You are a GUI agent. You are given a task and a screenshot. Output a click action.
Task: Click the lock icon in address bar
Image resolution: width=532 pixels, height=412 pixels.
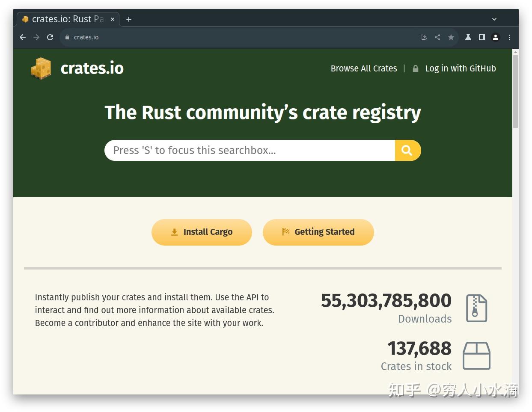click(67, 37)
